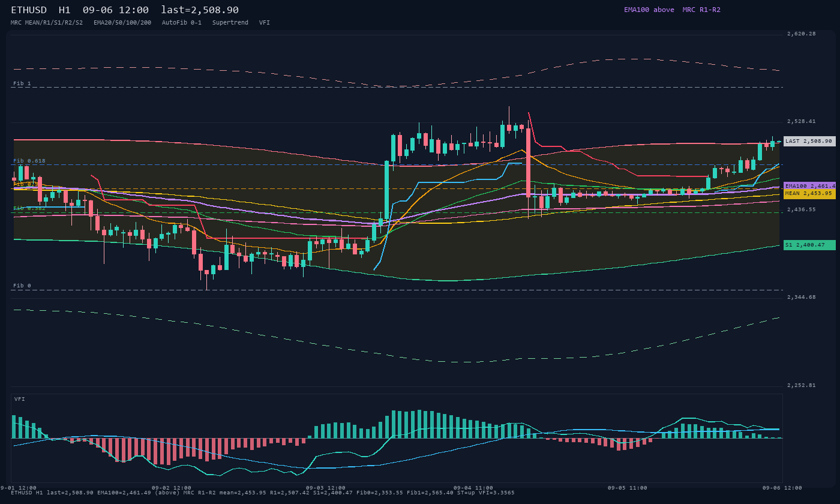Click the '09-01 12:00' time axis label
The width and height of the screenshot is (840, 504).
[x=19, y=488]
